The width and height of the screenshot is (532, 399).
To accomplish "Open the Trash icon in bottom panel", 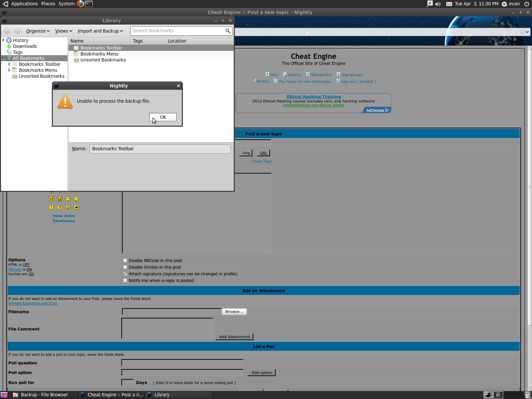I will tap(527, 395).
